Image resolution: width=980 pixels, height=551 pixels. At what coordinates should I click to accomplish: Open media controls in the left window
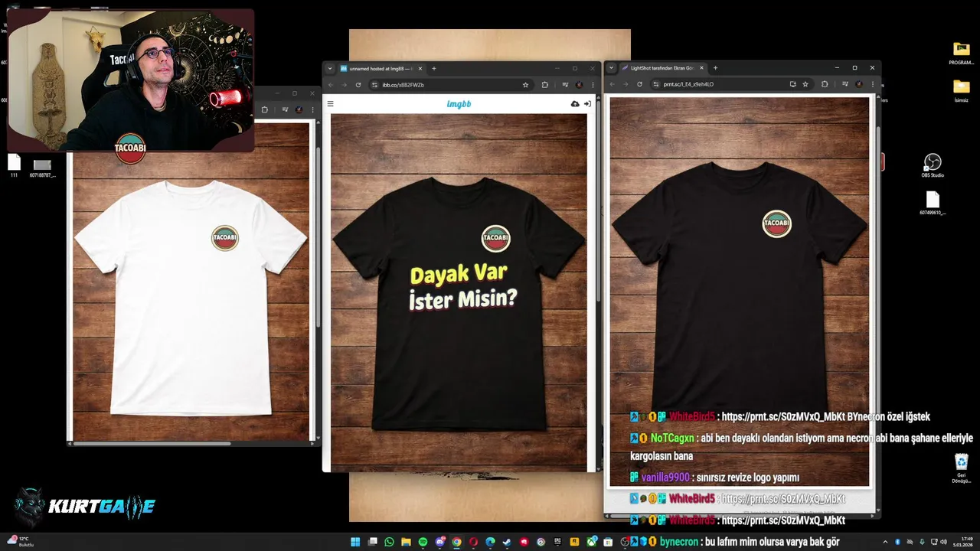[x=285, y=110]
